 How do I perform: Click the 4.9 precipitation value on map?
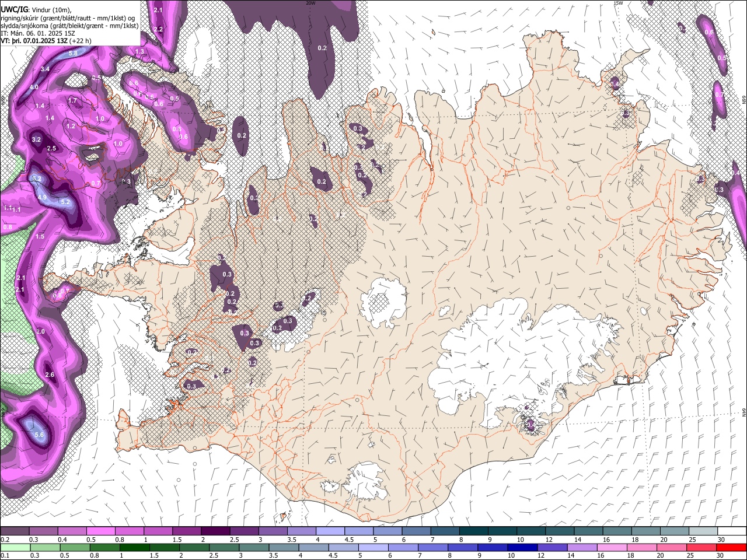pyautogui.click(x=42, y=197)
